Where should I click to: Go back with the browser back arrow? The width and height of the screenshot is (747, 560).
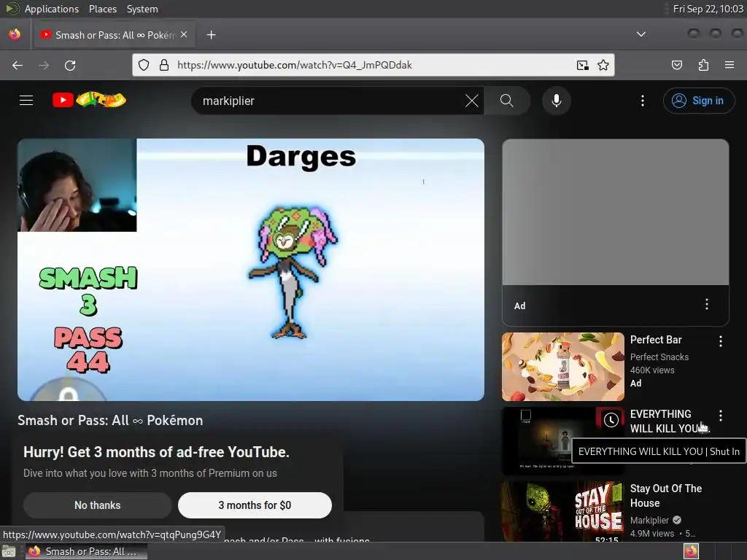(x=18, y=65)
